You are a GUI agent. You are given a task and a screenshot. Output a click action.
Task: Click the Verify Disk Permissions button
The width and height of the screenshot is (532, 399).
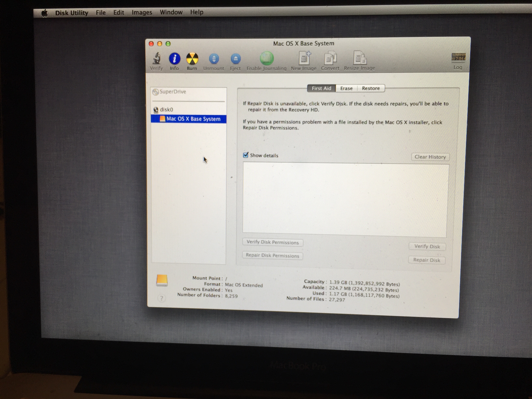click(x=273, y=242)
